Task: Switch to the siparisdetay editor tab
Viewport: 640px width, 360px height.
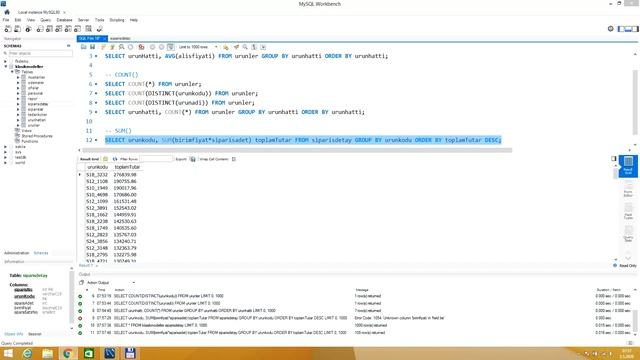Action: 120,38
